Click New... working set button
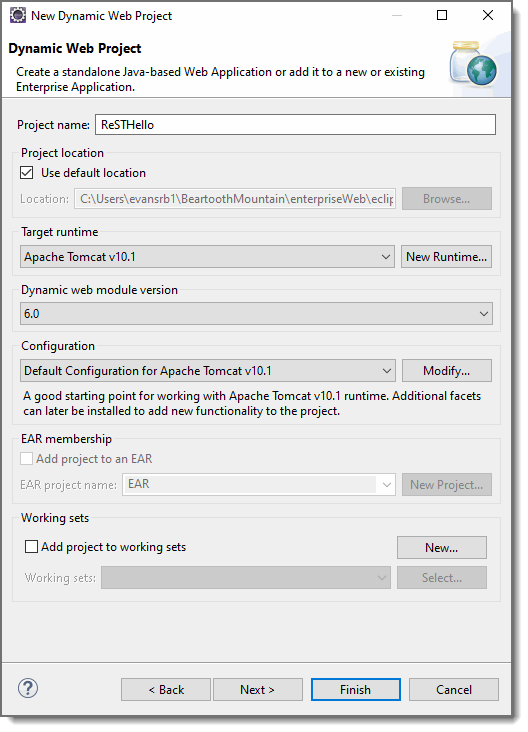528x732 pixels. pos(442,548)
